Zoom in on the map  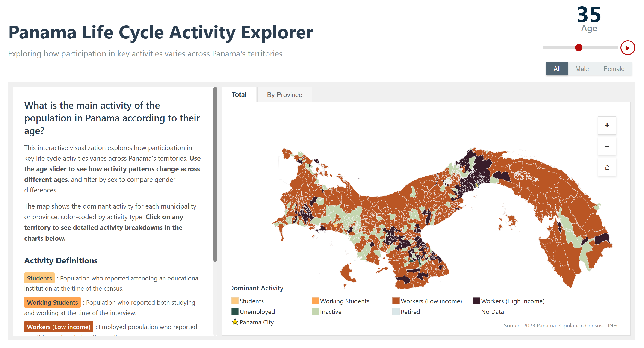607,125
